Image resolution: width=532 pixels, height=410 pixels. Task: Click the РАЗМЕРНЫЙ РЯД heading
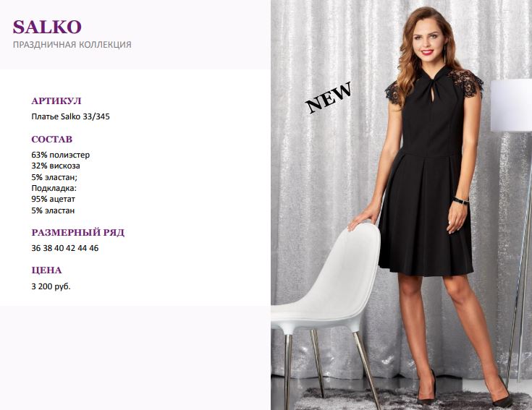[78, 232]
